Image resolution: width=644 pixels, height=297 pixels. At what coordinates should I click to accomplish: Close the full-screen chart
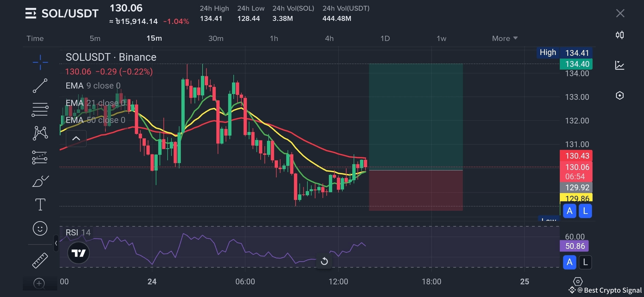[620, 13]
